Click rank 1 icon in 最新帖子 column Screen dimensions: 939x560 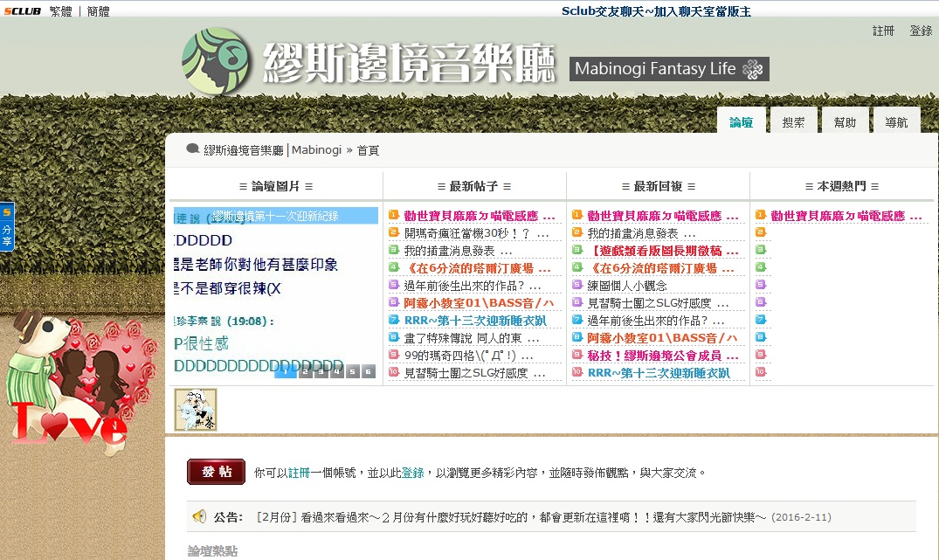click(x=393, y=214)
